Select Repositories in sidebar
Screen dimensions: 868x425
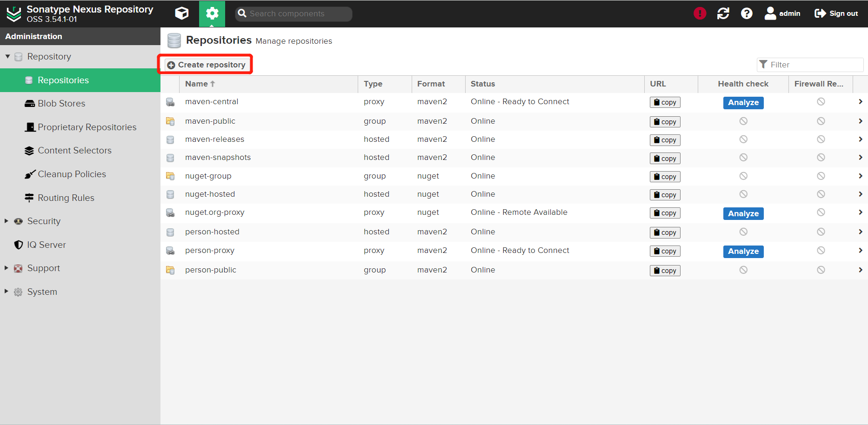coord(80,80)
